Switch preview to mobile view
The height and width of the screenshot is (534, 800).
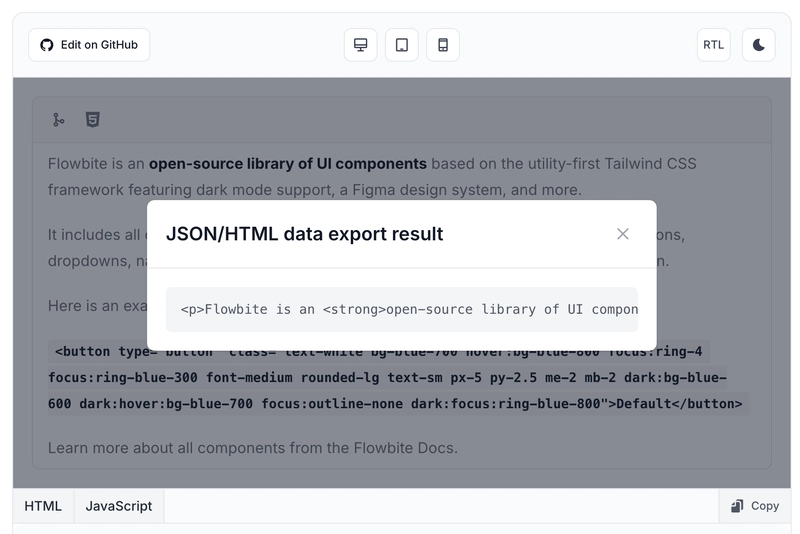coord(443,45)
